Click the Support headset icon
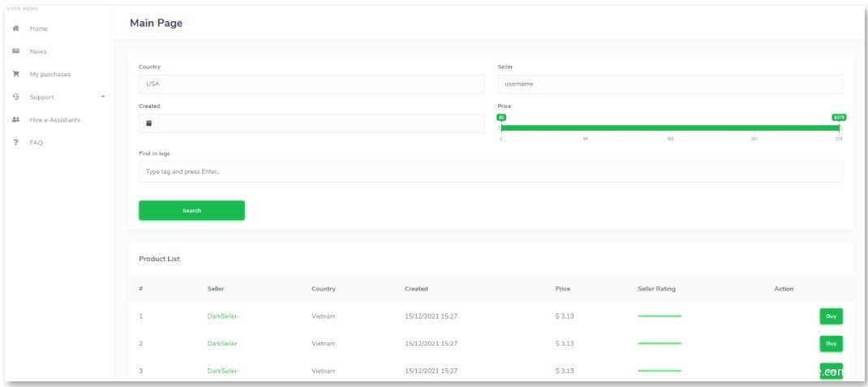This screenshot has height=387, width=868. (15, 97)
